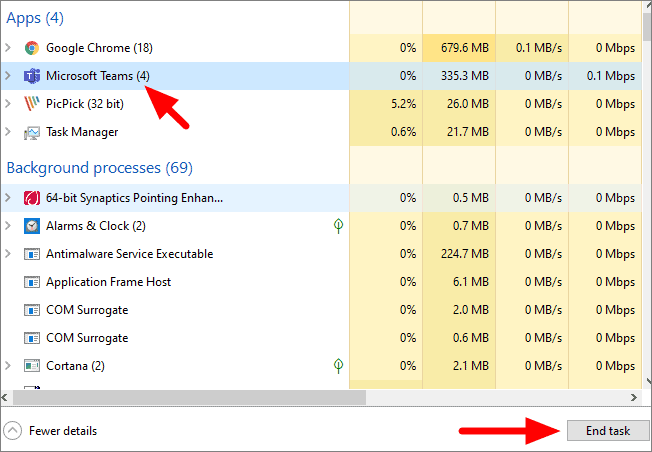Collapse view with Fewer details
The width and height of the screenshot is (652, 452).
point(50,431)
